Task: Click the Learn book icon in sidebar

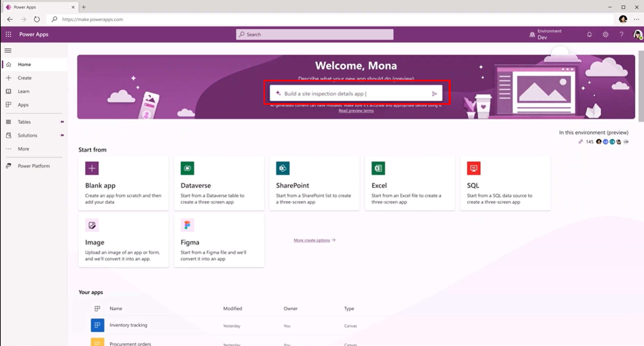Action: pos(9,91)
